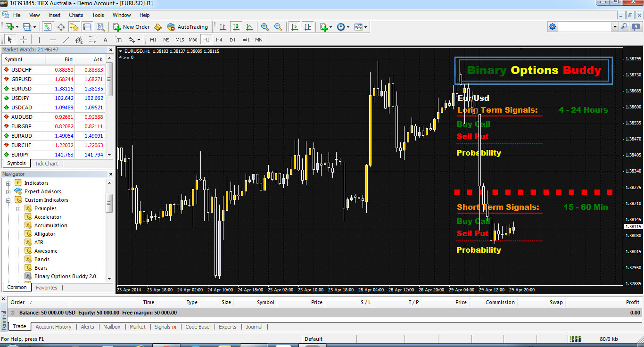Click the arrows objects icon

132,40
